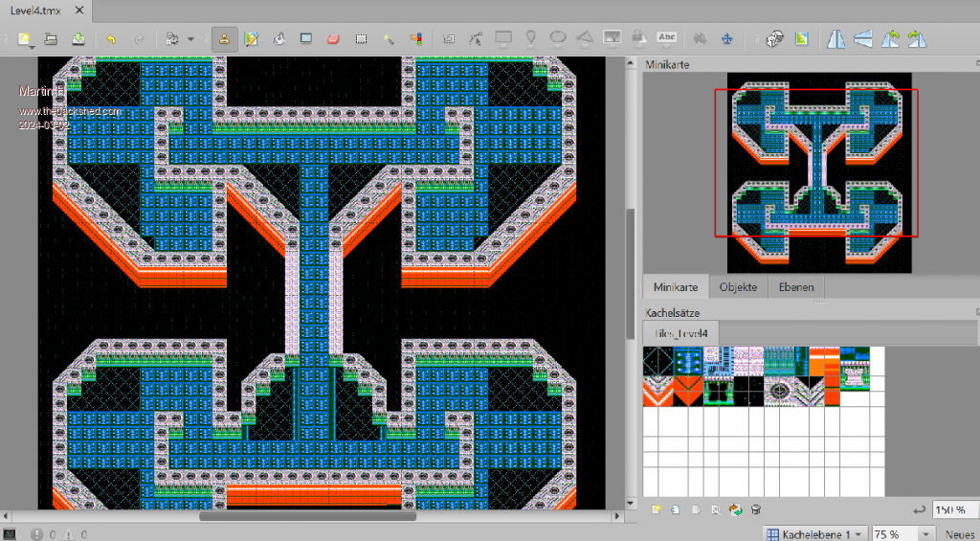Select the Stamp Brush tool

[224, 39]
